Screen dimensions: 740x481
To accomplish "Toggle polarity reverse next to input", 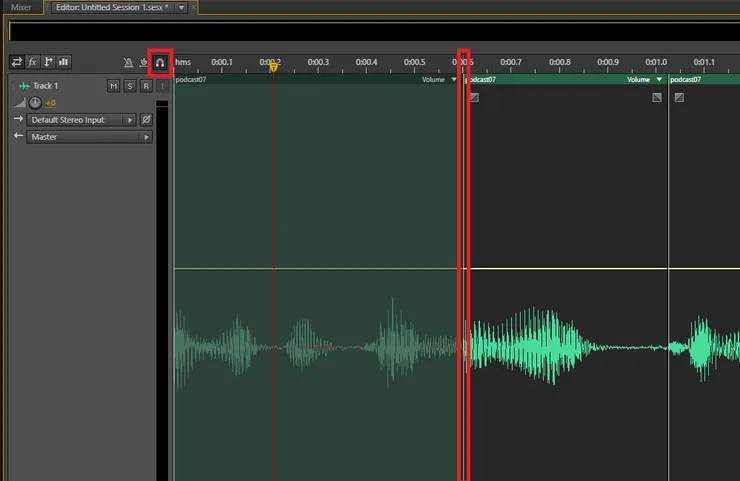I will tap(146, 120).
